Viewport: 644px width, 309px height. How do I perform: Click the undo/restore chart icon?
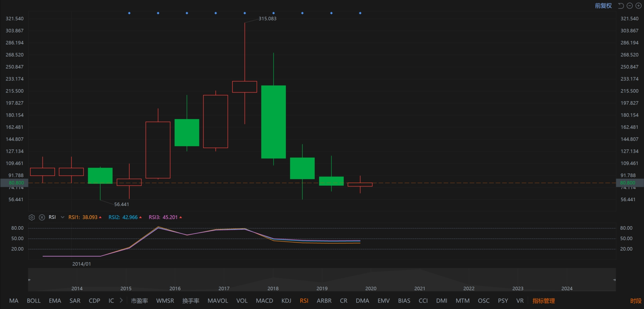[621, 6]
